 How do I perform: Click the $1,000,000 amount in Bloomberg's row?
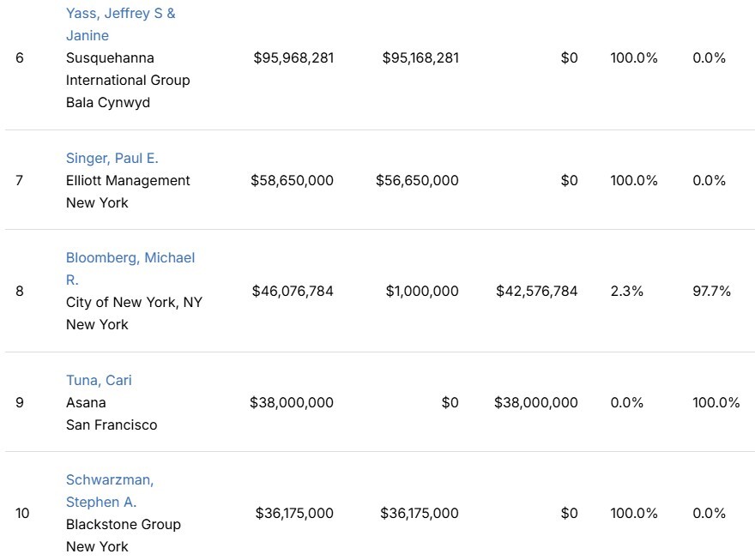pos(422,291)
